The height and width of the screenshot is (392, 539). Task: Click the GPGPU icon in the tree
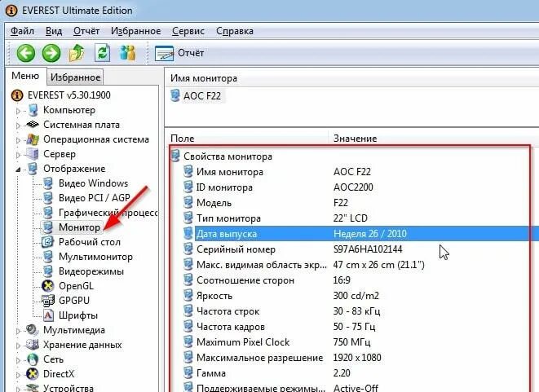[x=48, y=300]
